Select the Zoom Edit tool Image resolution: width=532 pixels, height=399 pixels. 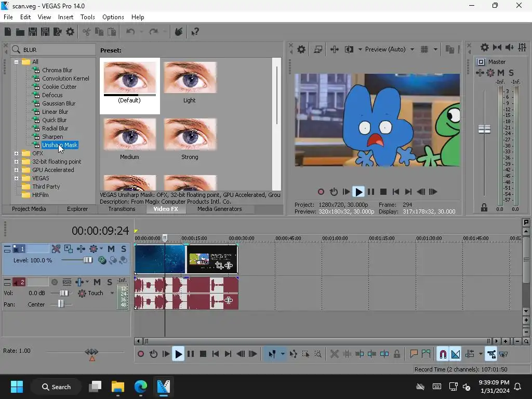318,354
